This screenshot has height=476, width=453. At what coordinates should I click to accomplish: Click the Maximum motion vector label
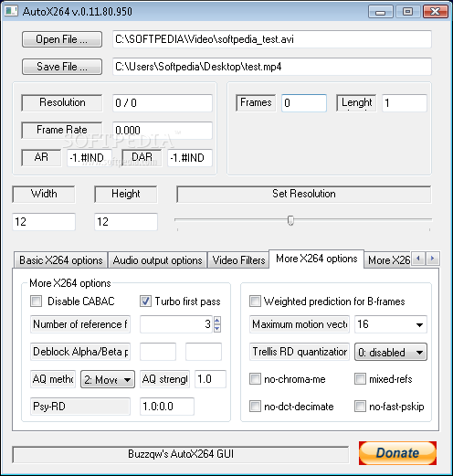(x=300, y=324)
